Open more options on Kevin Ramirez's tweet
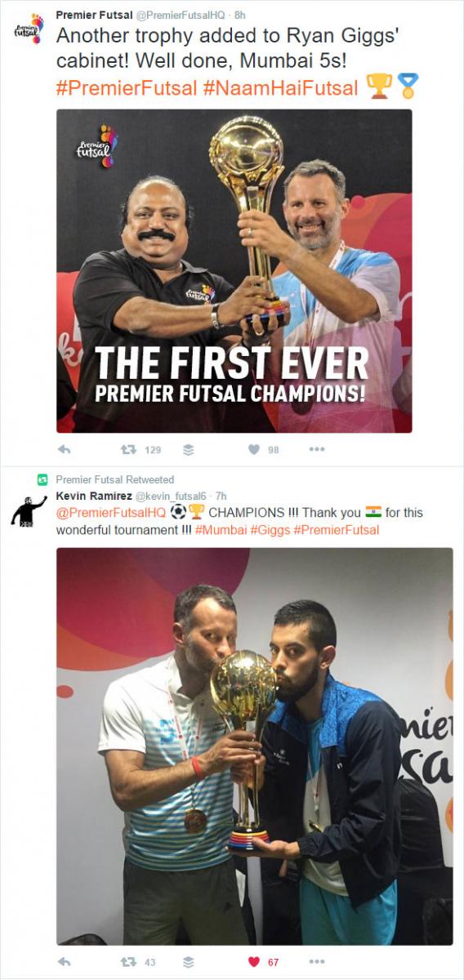The image size is (464, 980). click(317, 962)
